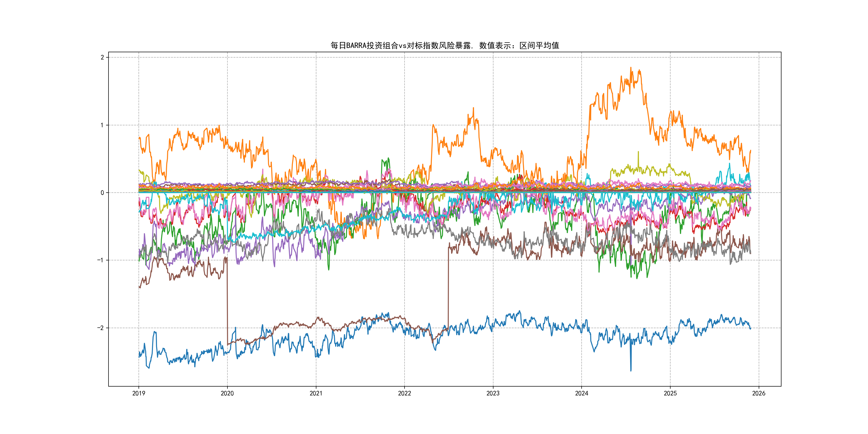
Task: Click the y-axis tick label -2
Action: point(100,328)
